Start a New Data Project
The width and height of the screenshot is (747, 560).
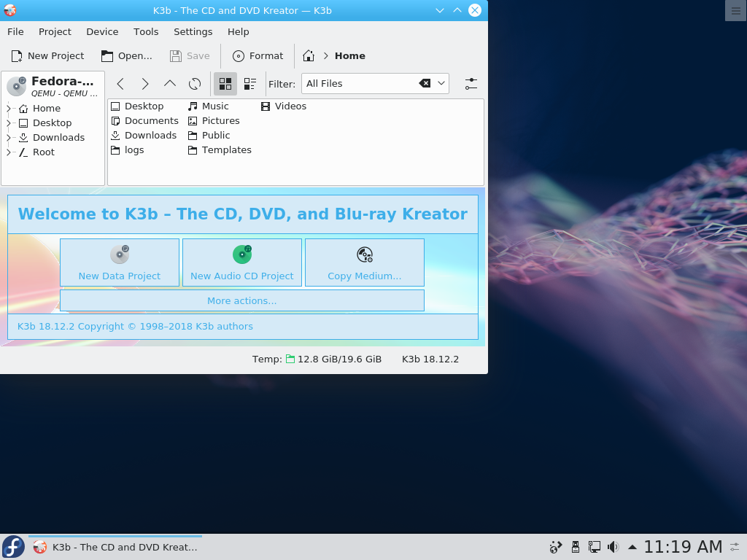(x=120, y=262)
